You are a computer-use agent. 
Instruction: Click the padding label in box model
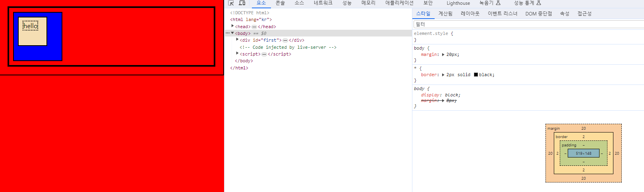tap(569, 145)
